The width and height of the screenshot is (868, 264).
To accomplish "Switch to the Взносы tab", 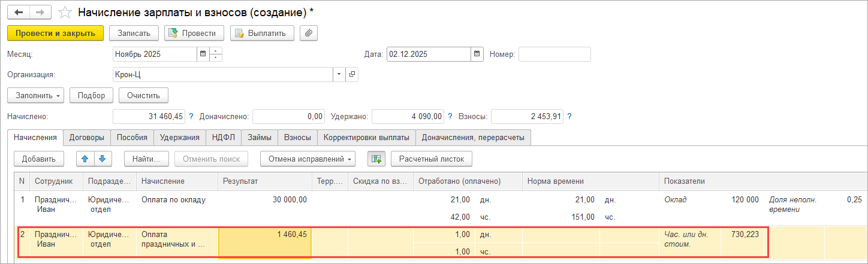I will [297, 137].
